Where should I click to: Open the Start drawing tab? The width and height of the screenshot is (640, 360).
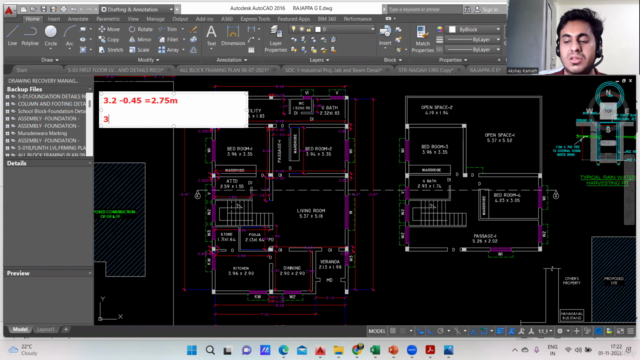pyautogui.click(x=22, y=70)
